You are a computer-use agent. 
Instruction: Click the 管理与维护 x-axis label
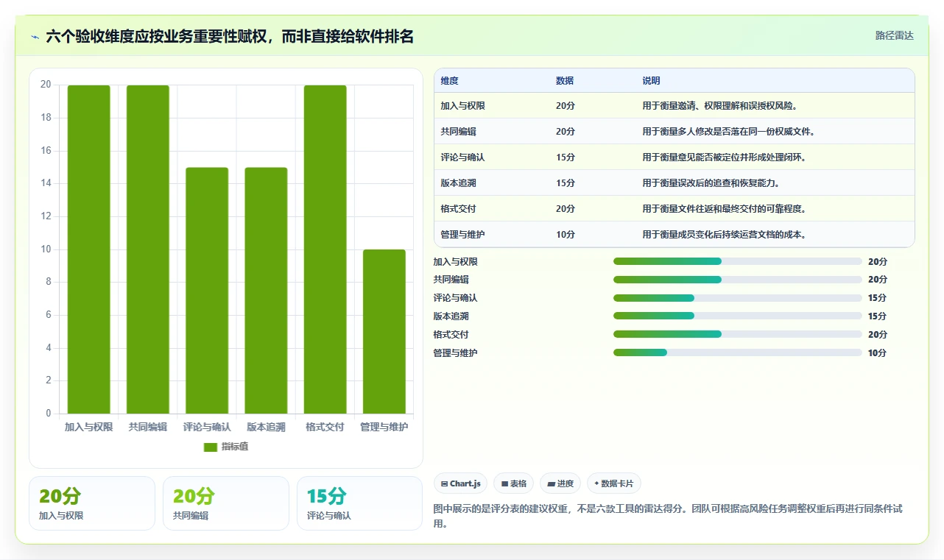tap(384, 427)
